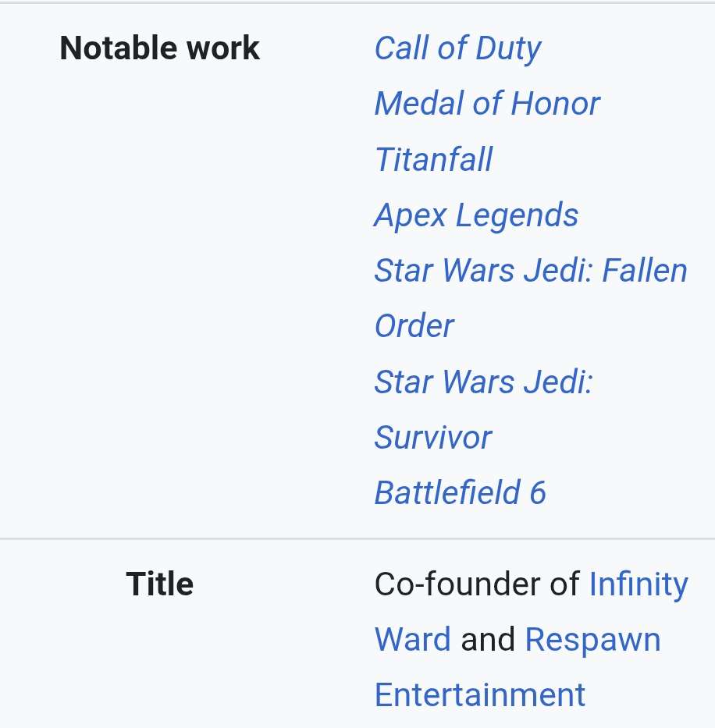Viewport: 715px width, 728px height.
Task: Click the word Survivor in the link
Action: (433, 438)
